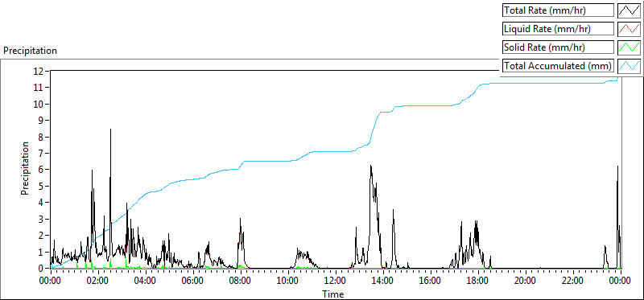The height and width of the screenshot is (300, 644).
Task: Select the Total Accumulated (mm) legend label
Action: (558, 66)
